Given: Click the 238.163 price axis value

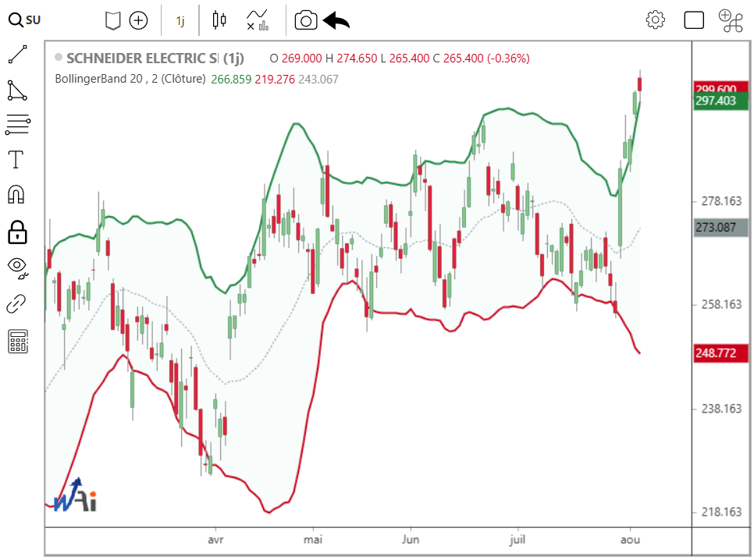Looking at the screenshot, I should coord(720,409).
